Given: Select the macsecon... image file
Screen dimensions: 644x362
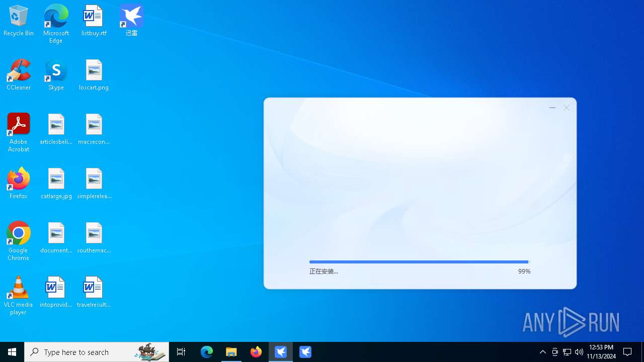Looking at the screenshot, I should [x=94, y=130].
